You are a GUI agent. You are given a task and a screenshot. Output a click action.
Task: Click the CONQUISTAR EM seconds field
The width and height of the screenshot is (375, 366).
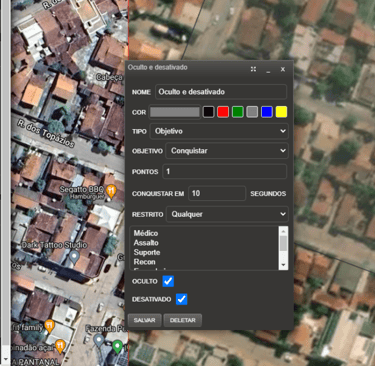click(217, 193)
